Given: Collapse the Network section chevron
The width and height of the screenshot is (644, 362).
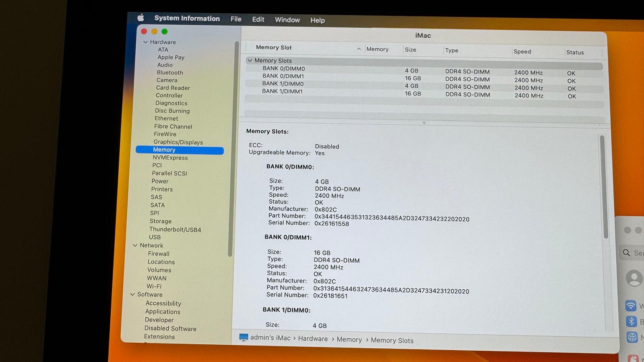Looking at the screenshot, I should click(135, 245).
